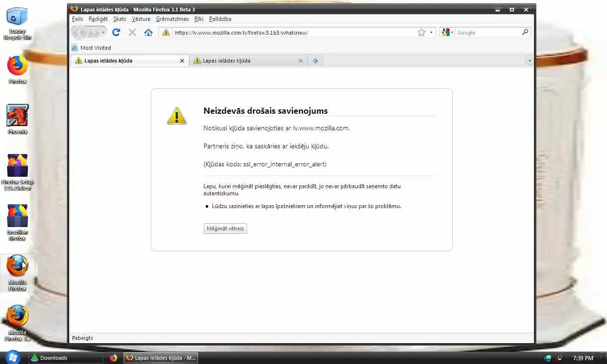This screenshot has height=364, width=607.
Task: Close the first tab
Action: (182, 61)
